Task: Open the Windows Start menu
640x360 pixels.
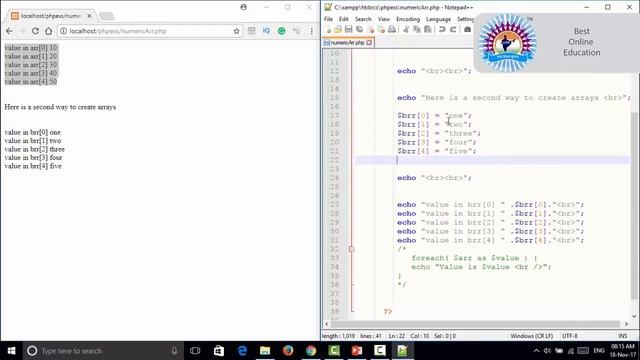Action: pos(11,351)
